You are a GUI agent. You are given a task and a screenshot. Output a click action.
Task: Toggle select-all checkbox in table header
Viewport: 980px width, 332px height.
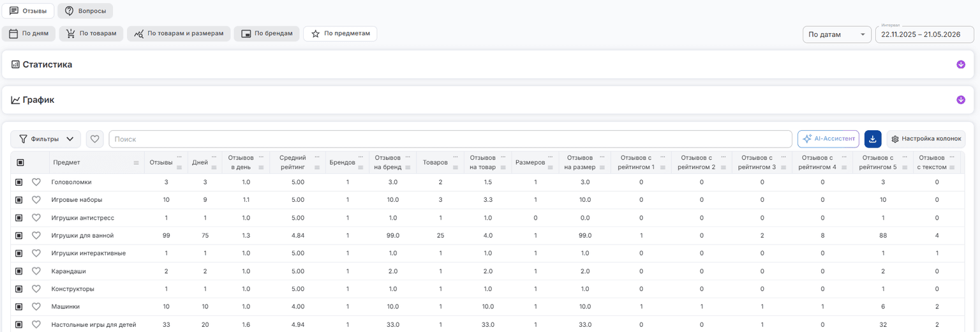coord(20,163)
